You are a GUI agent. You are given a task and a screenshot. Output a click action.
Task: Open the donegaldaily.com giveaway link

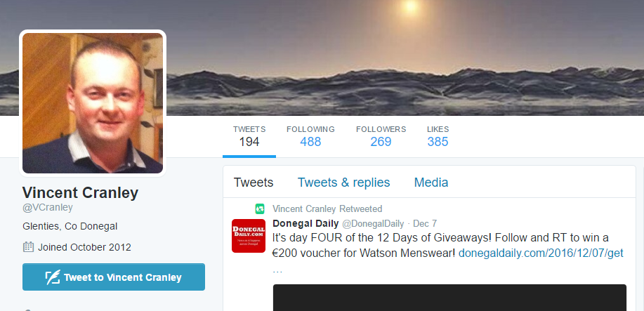click(x=541, y=253)
